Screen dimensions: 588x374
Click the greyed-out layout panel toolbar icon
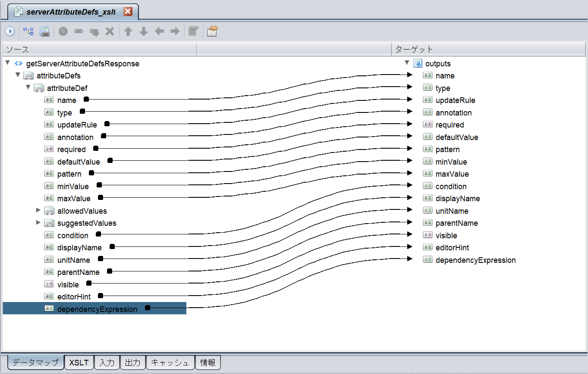(x=193, y=31)
